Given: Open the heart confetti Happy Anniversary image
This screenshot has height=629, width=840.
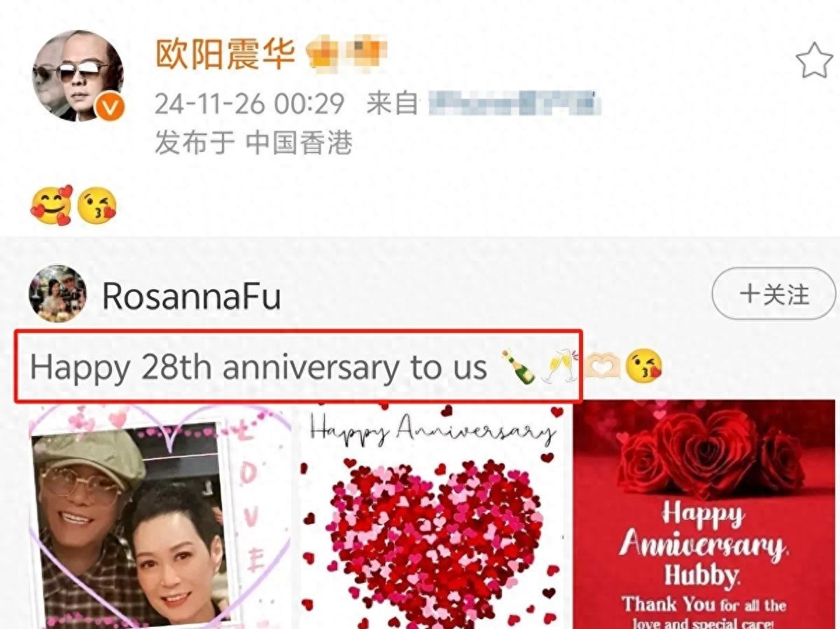Looking at the screenshot, I should click(x=432, y=516).
